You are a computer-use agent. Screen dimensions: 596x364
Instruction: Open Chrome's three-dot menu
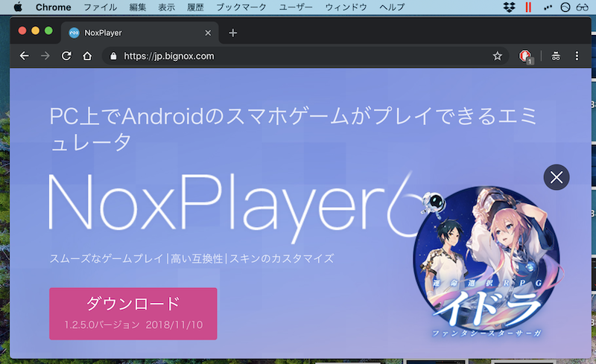(577, 57)
